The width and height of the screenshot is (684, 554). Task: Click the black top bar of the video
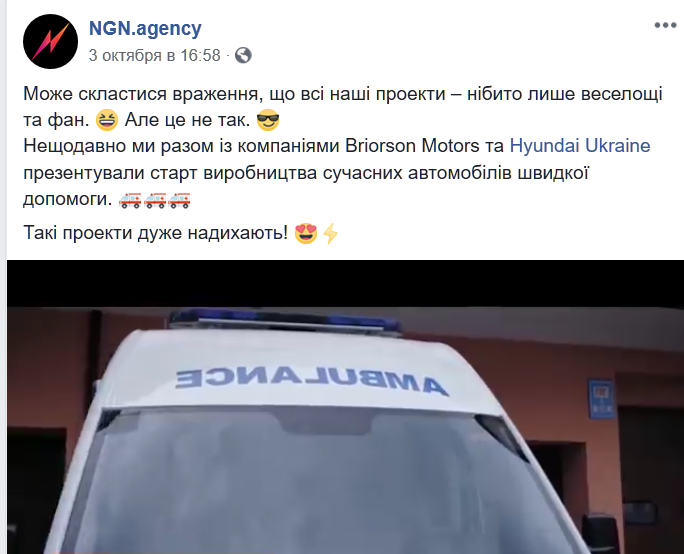click(345, 284)
